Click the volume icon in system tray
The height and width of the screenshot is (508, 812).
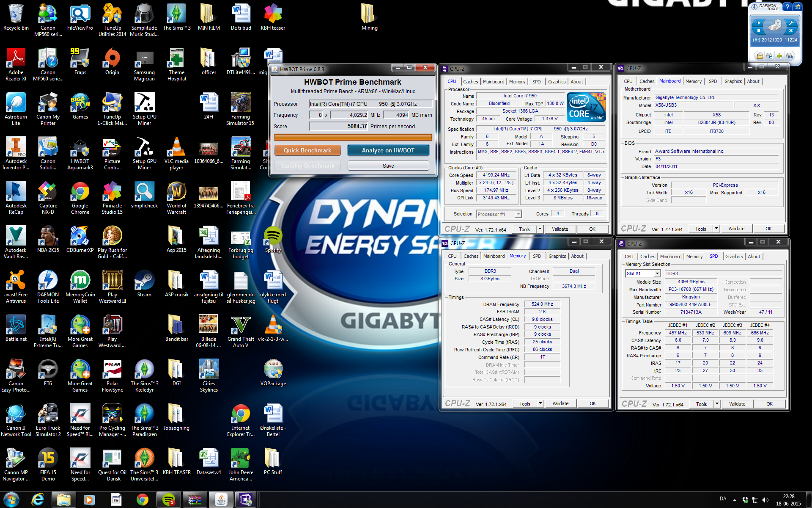click(x=765, y=500)
